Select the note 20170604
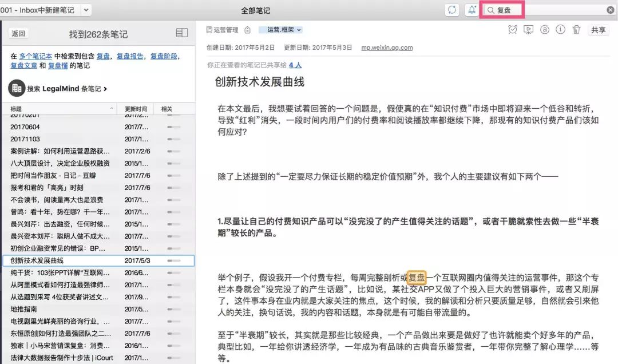Viewport: 618px width, 364px height. tap(98, 127)
